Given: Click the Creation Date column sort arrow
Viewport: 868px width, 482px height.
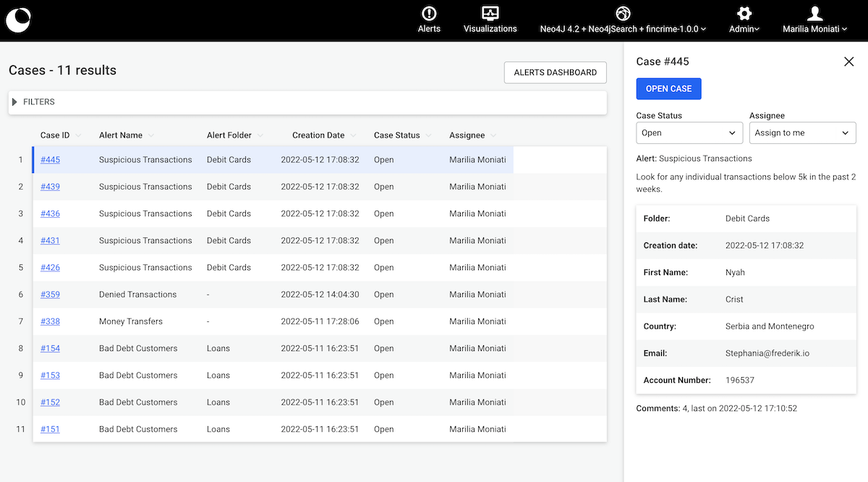Looking at the screenshot, I should (353, 135).
